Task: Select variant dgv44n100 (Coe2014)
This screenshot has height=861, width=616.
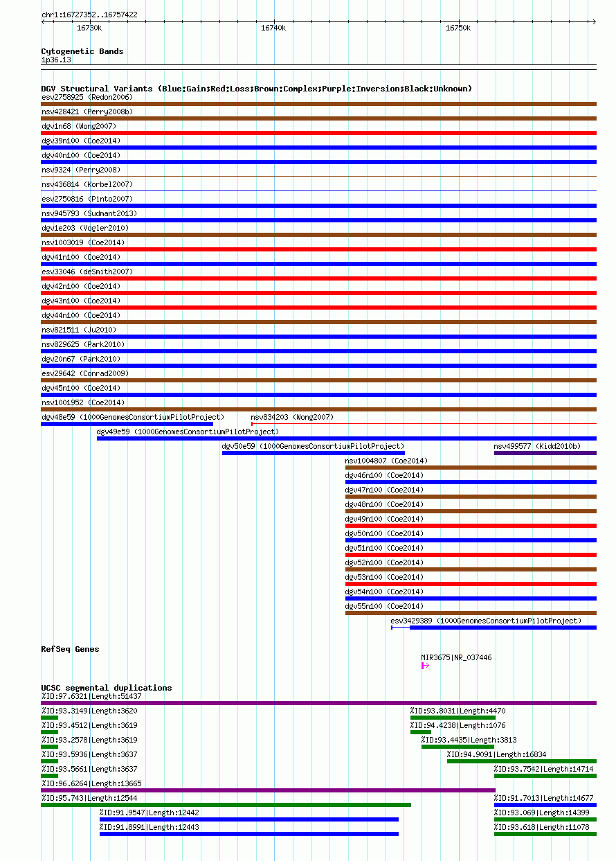Action: [x=80, y=315]
